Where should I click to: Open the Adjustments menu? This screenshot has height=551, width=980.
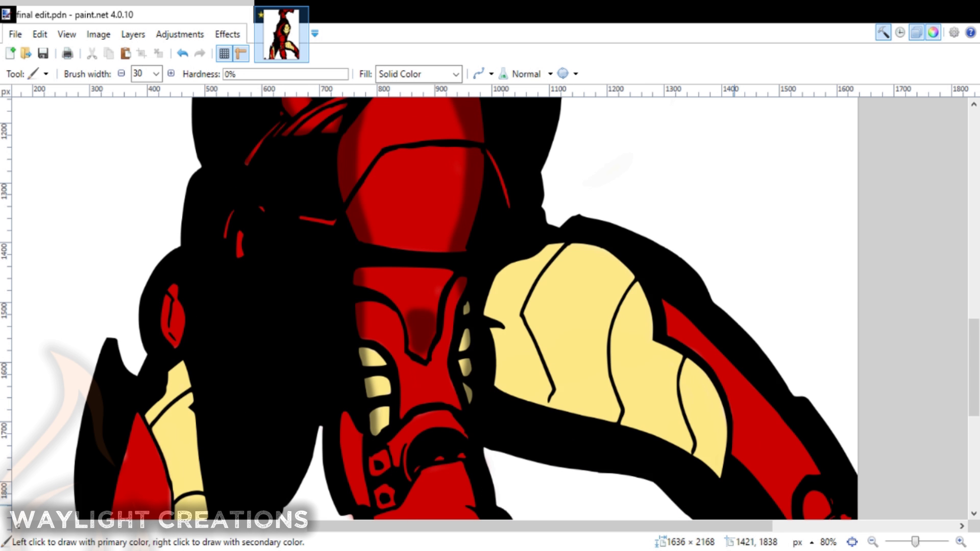[180, 34]
